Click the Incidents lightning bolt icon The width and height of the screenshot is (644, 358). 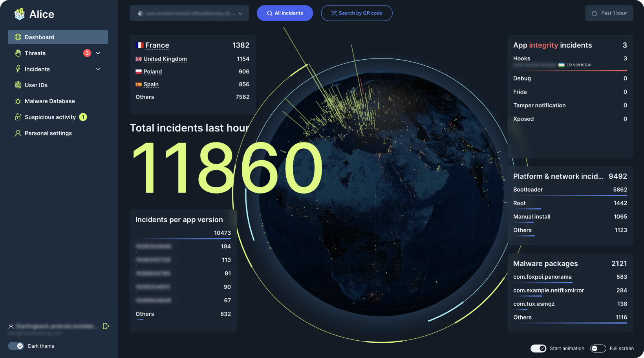coord(18,69)
